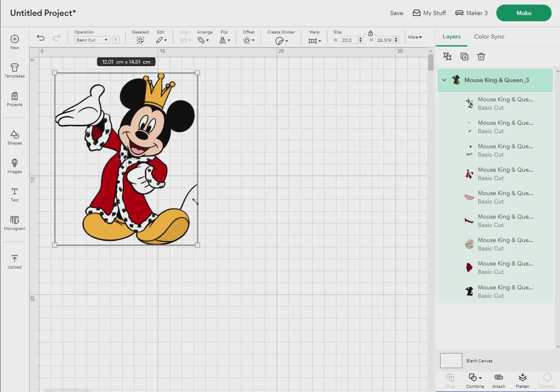Viewport: 560px width, 392px height.
Task: Click the Group layers icon
Action: (x=447, y=57)
